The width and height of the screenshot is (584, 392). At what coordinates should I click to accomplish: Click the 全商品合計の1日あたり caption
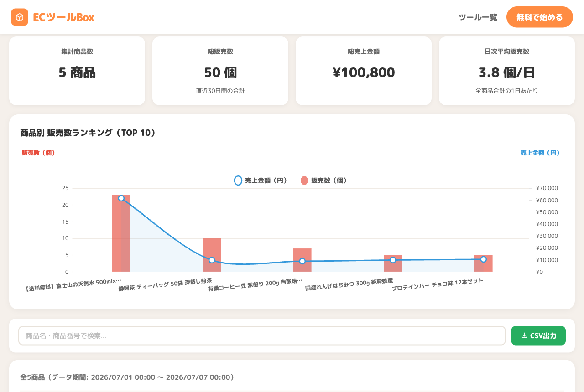tap(507, 91)
